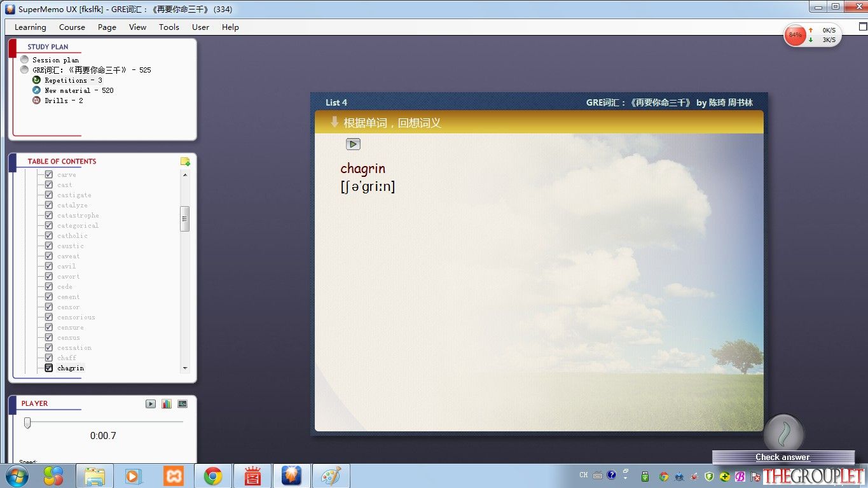Image resolution: width=868 pixels, height=488 pixels.
Task: Click the Repetitions green refresh icon
Action: [x=37, y=80]
